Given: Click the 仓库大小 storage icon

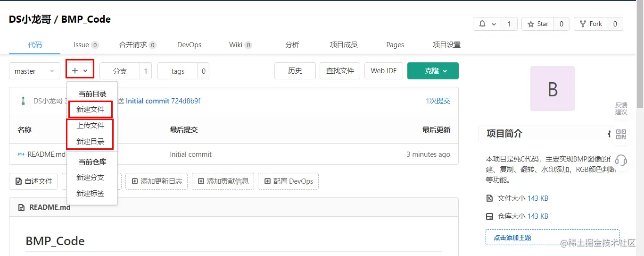Looking at the screenshot, I should point(489,216).
